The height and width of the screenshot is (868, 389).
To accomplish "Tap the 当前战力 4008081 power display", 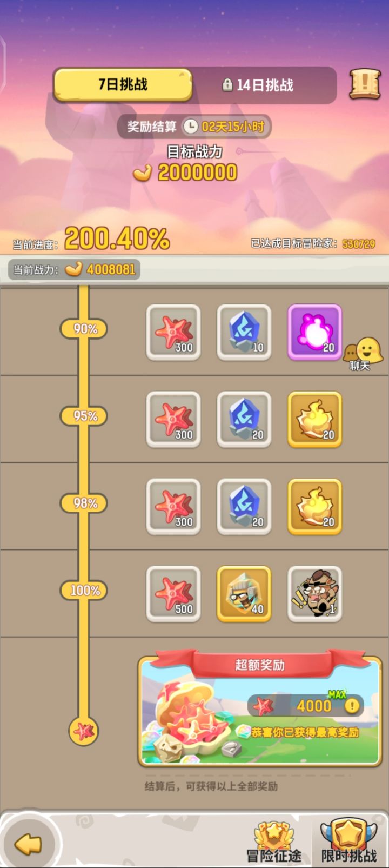I will click(74, 269).
